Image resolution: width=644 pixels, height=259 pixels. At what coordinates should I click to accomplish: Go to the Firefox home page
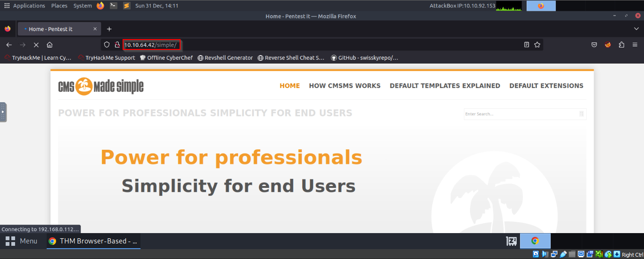[50, 45]
